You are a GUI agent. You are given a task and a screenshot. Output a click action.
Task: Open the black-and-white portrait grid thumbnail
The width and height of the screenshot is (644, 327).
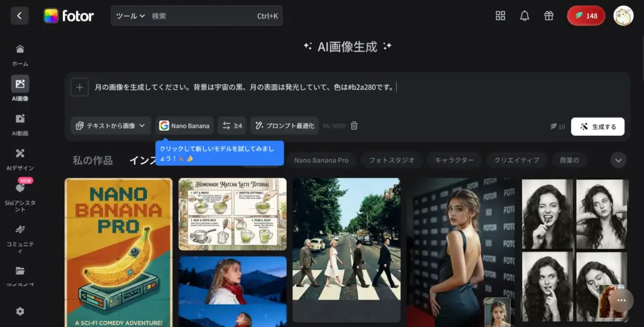click(x=575, y=250)
